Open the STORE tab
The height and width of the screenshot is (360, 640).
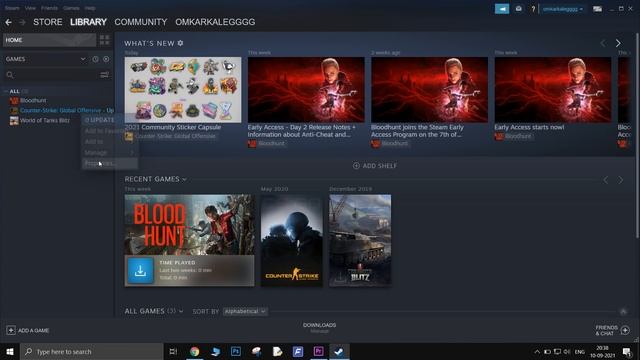click(48, 22)
